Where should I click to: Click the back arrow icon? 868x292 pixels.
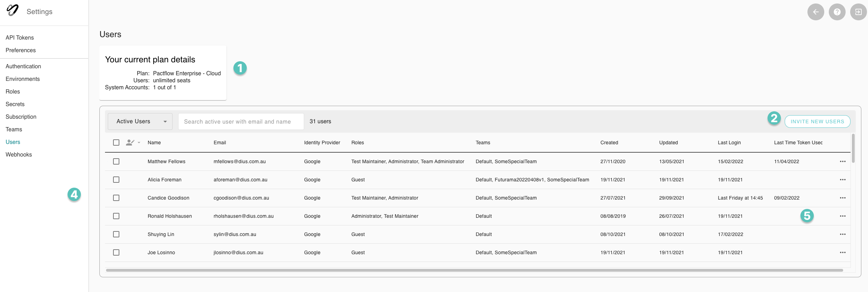pos(815,12)
